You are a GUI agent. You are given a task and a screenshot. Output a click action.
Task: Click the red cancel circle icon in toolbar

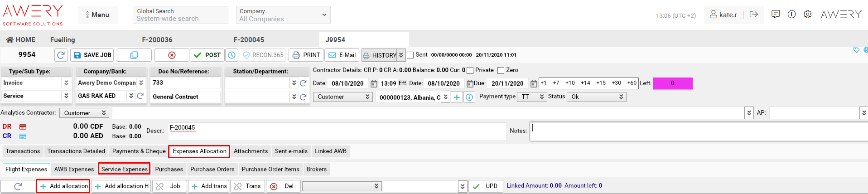click(172, 55)
